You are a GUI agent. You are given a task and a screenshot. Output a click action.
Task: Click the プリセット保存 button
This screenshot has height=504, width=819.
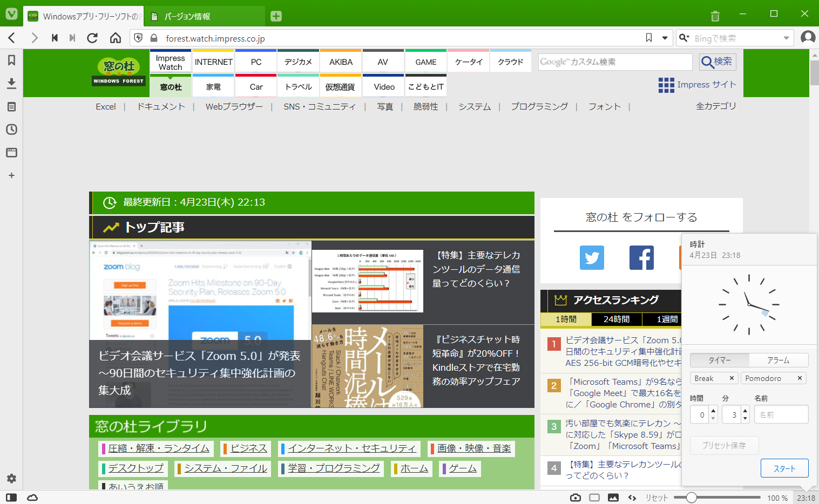point(724,445)
